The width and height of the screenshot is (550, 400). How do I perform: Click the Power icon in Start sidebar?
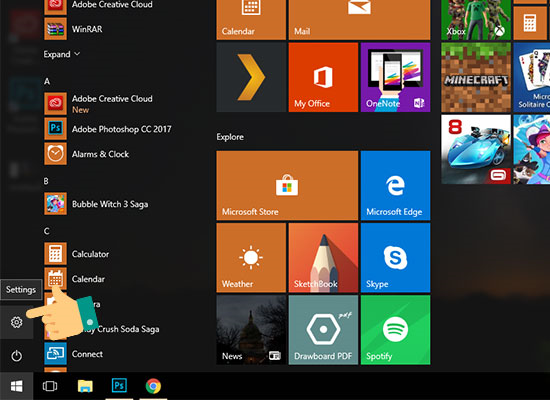[x=16, y=356]
